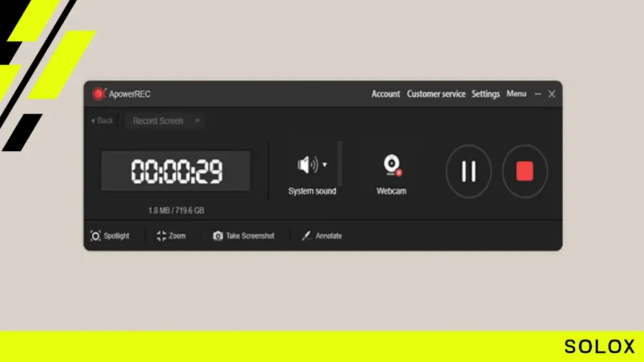This screenshot has height=362, width=644.
Task: Go Back using the arrow button
Action: [102, 121]
